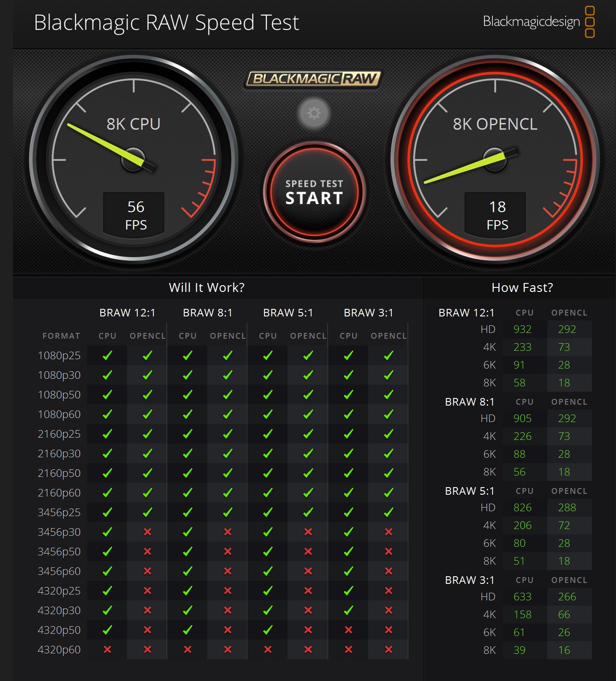This screenshot has height=681, width=616.
Task: Click the 39 value for BRAW 3:1 8K CPU
Action: pyautogui.click(x=519, y=650)
